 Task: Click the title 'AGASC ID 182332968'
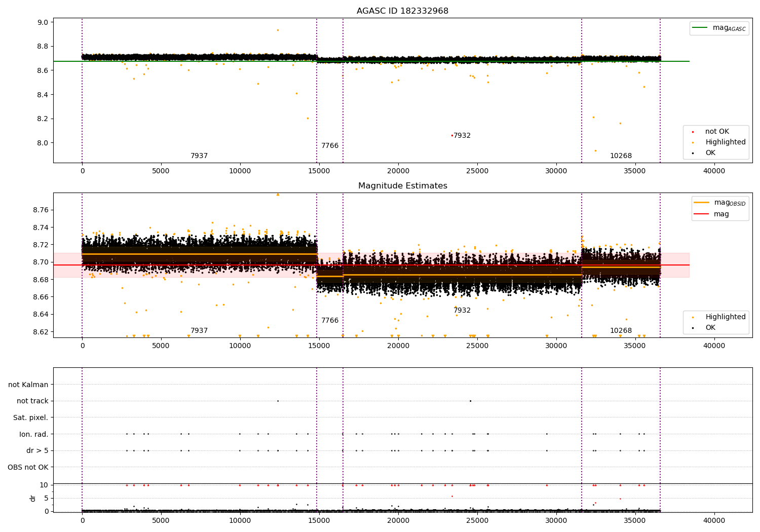[402, 11]
